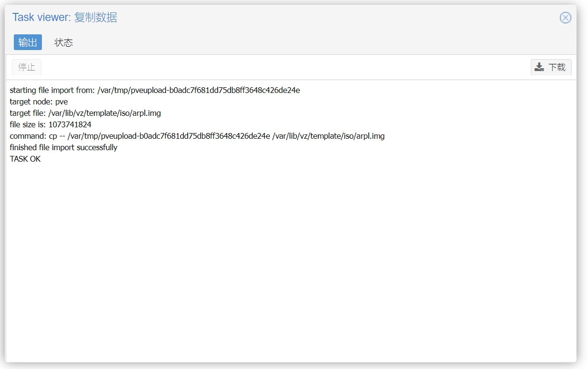Click the 停止 button

[x=27, y=67]
